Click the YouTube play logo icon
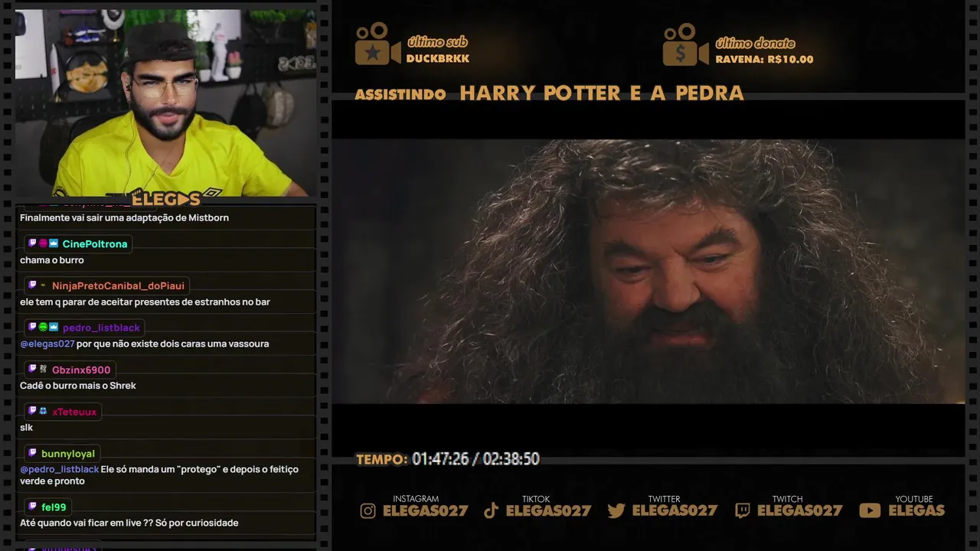980x551 pixels. [x=870, y=510]
